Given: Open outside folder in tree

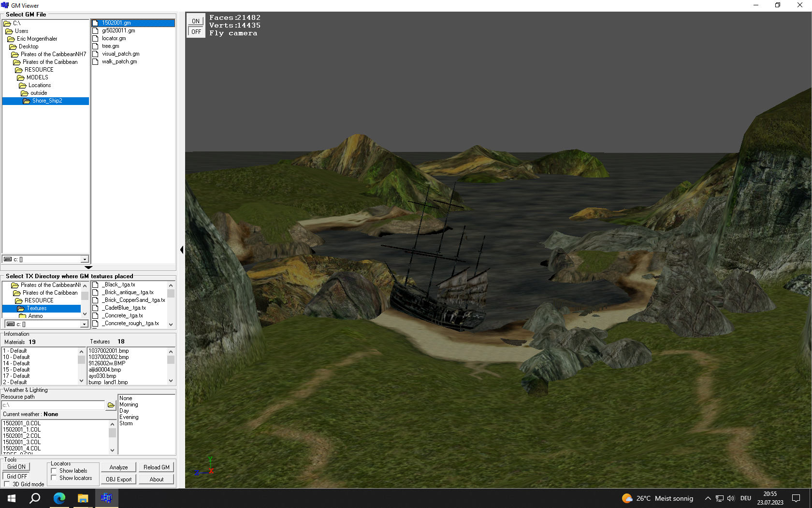Looking at the screenshot, I should point(39,93).
